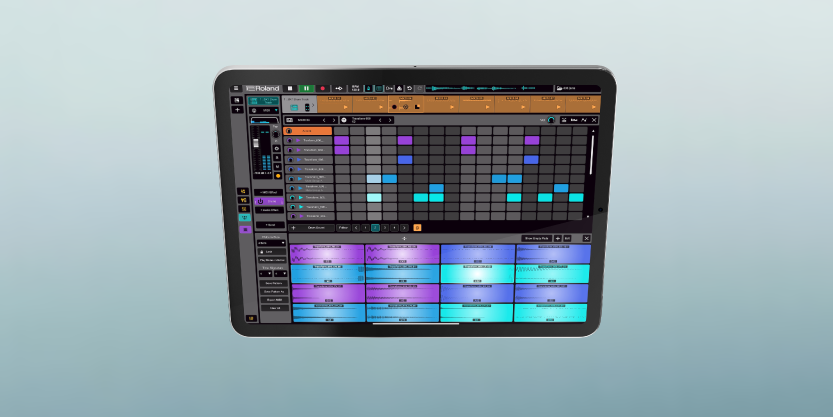Click the Edit button in pads panel
The image size is (833, 417).
tap(567, 239)
